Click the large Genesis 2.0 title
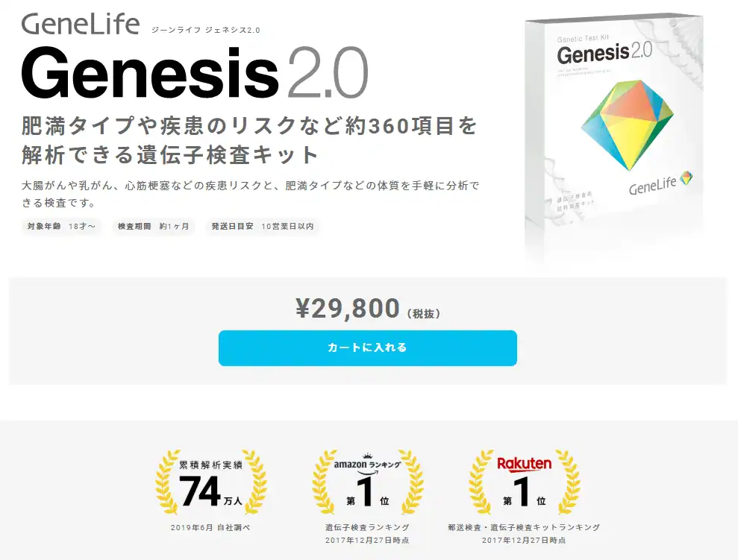 click(x=194, y=72)
